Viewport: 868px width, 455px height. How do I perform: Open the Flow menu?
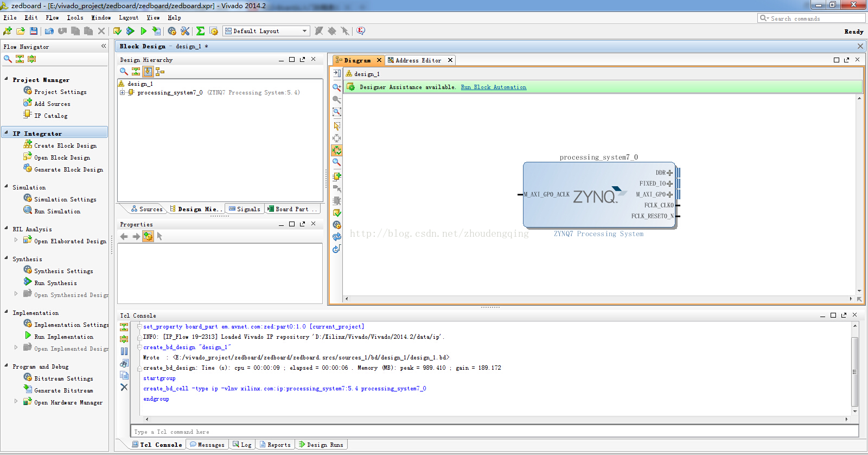coord(52,17)
